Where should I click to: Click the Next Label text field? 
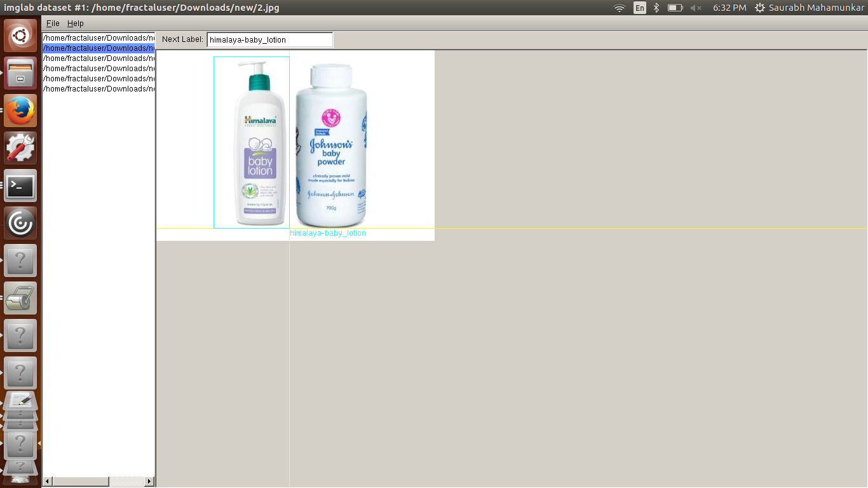(270, 39)
